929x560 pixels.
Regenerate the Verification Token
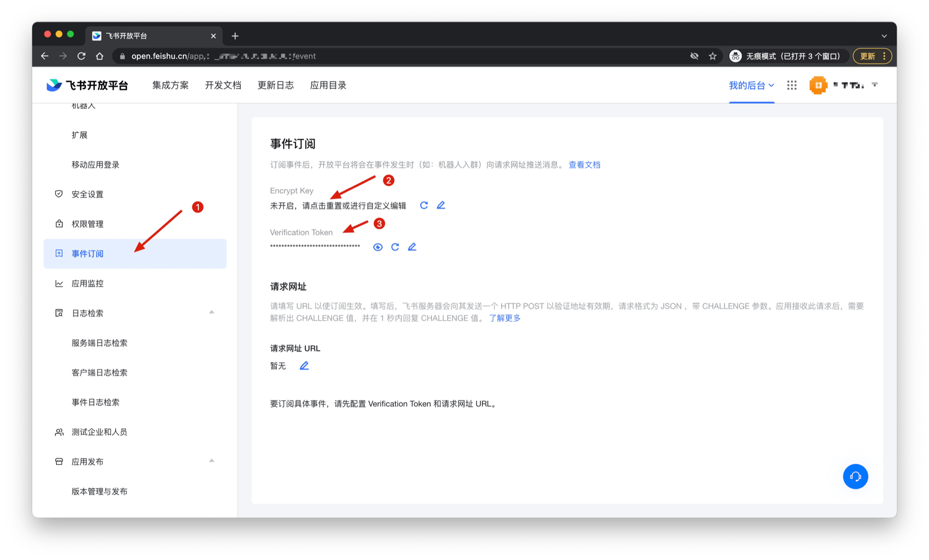point(395,247)
